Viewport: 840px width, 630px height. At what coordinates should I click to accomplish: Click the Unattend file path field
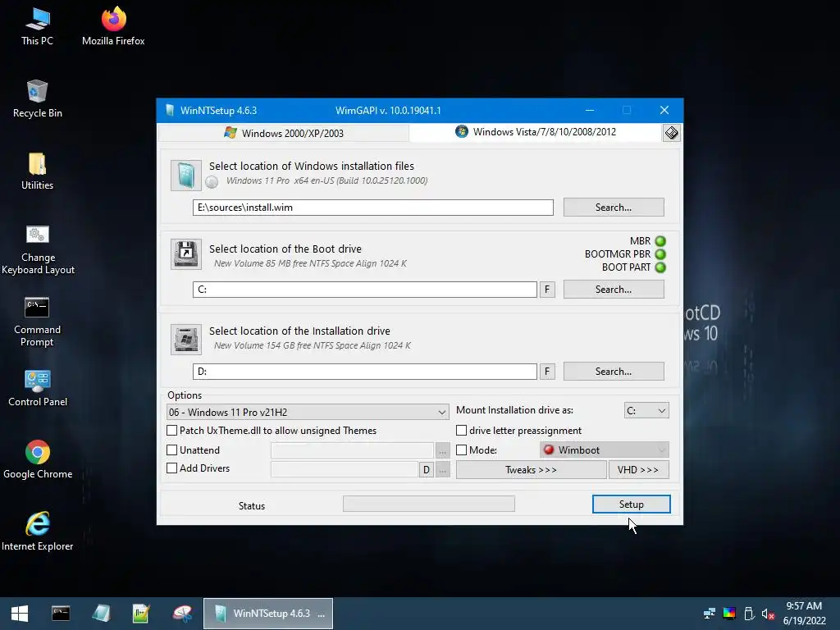352,450
